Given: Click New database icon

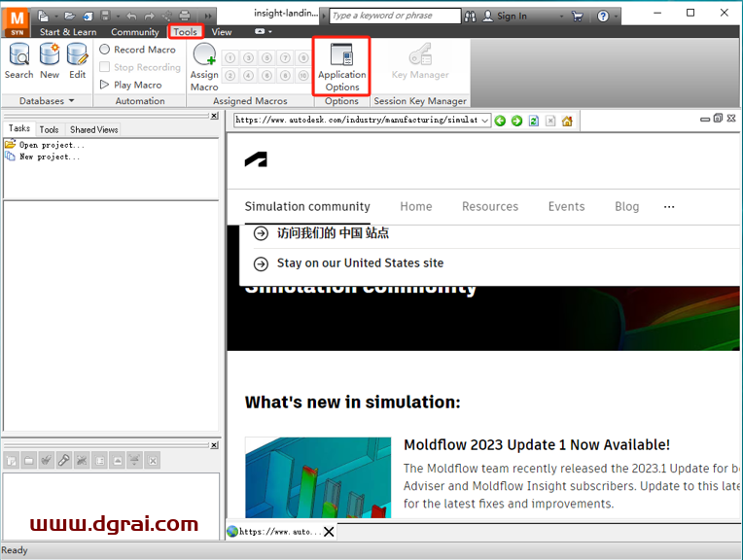Looking at the screenshot, I should pos(50,60).
